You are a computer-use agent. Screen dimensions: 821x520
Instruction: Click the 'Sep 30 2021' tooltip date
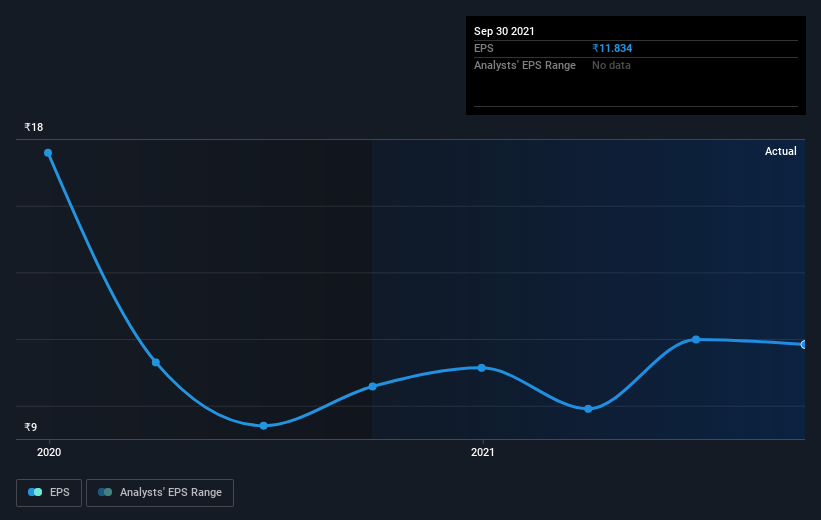click(504, 31)
